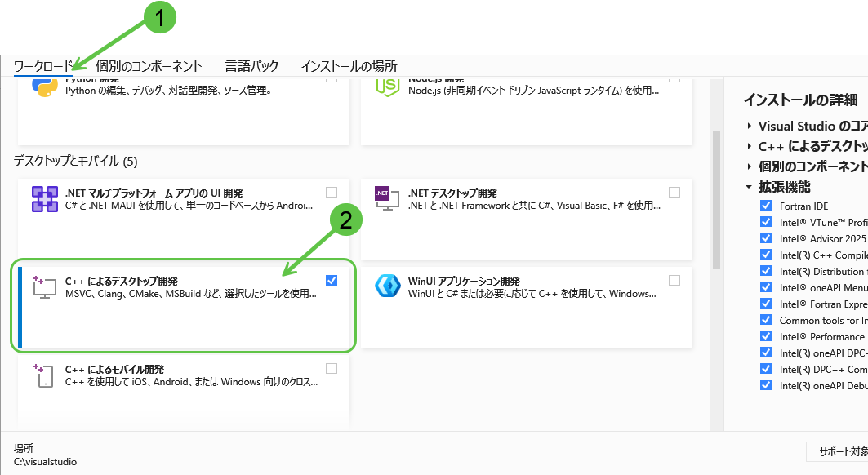Expand the Visual Studio のコア details node
Screen dimensions: 868x475
point(749,127)
